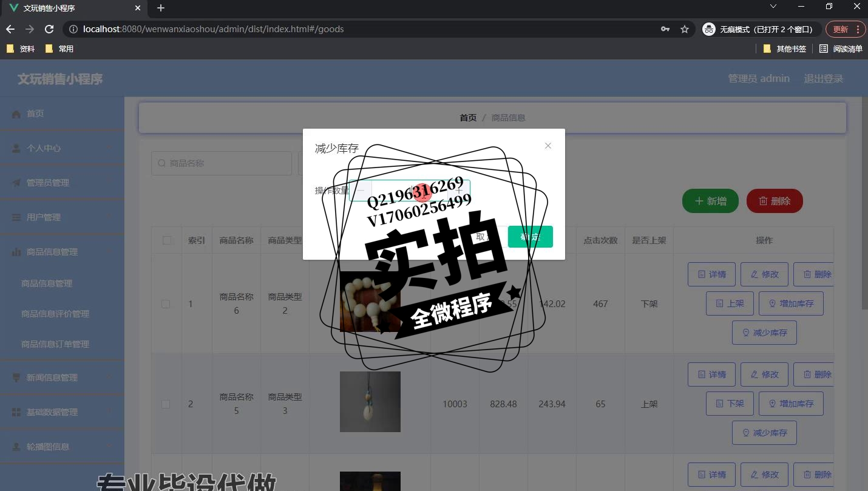Click the 商品名称5 product thumbnail
This screenshot has width=868, height=491.
370,402
